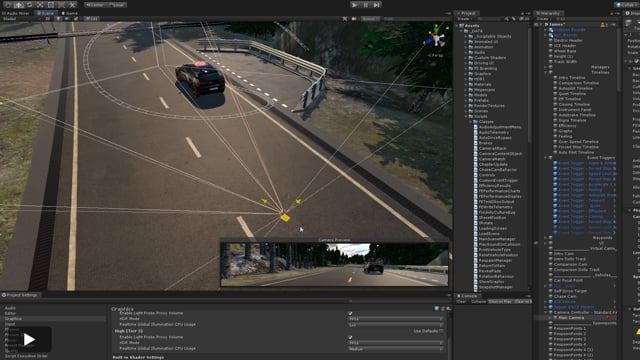640x360 pixels.
Task: Click the Pause button in Unity toolbar
Action: click(366, 5)
